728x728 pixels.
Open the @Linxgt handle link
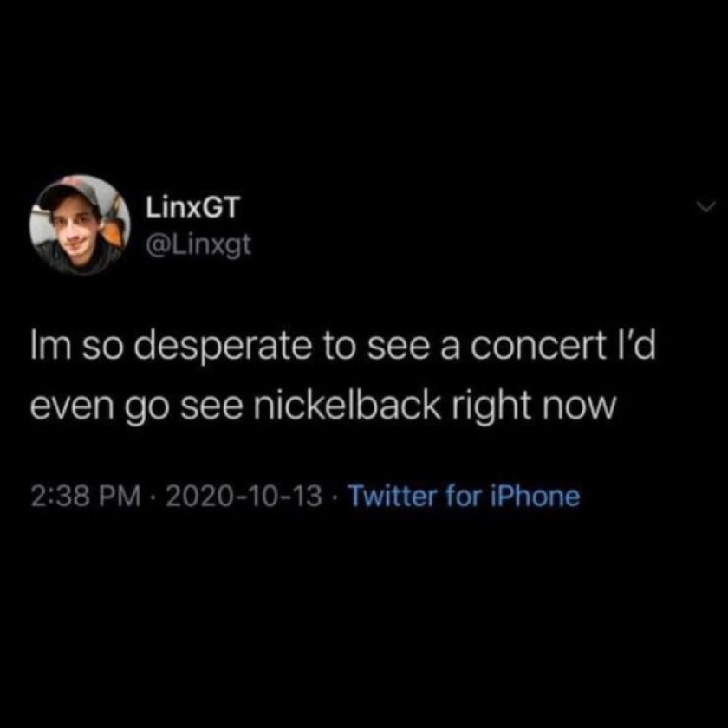(x=195, y=246)
